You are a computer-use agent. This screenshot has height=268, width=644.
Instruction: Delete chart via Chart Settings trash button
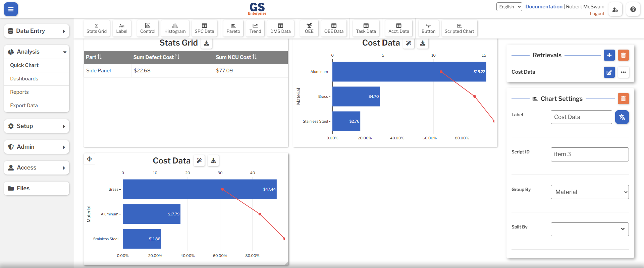[x=623, y=99]
